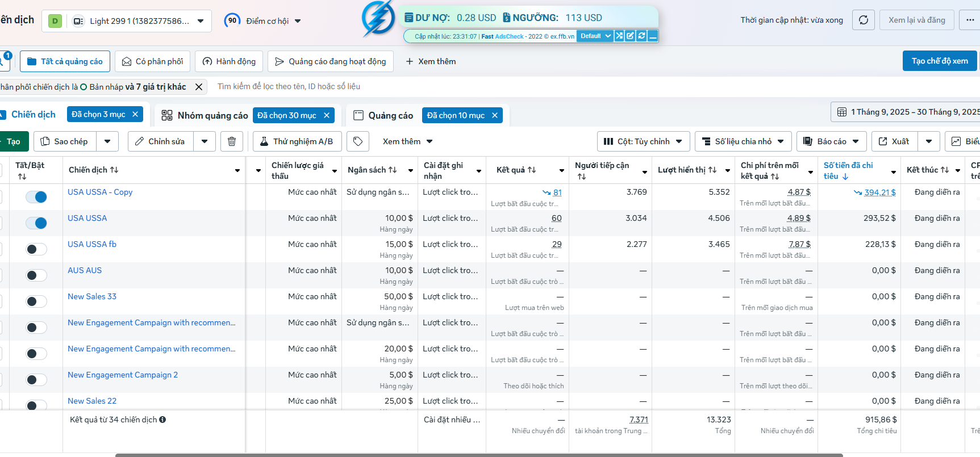Click the horizontal scrollbar at the bottom

tap(479, 455)
